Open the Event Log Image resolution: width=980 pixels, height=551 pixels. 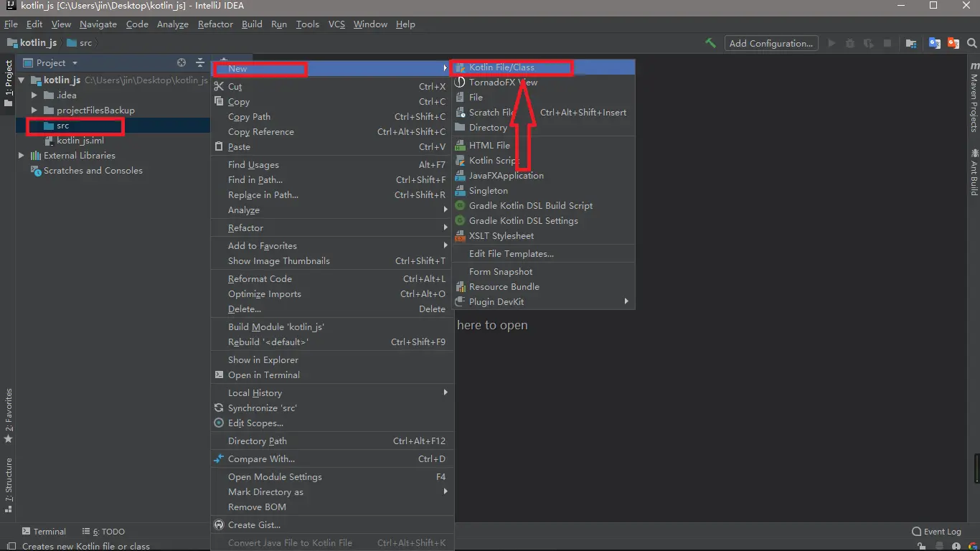(x=936, y=532)
